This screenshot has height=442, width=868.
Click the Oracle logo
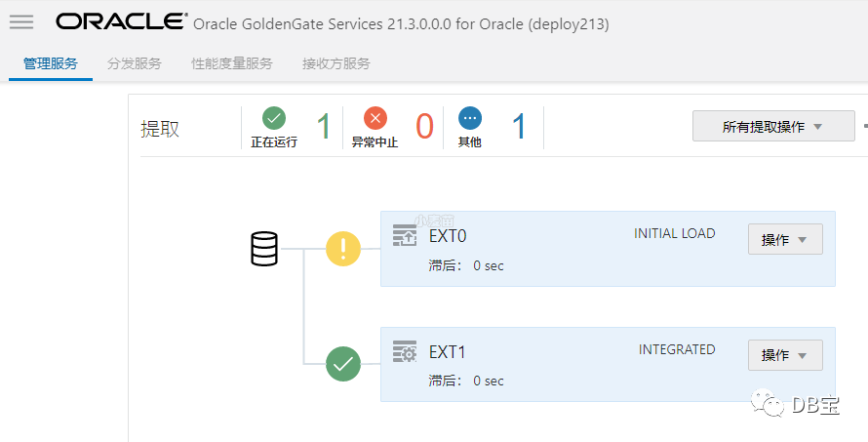[121, 21]
